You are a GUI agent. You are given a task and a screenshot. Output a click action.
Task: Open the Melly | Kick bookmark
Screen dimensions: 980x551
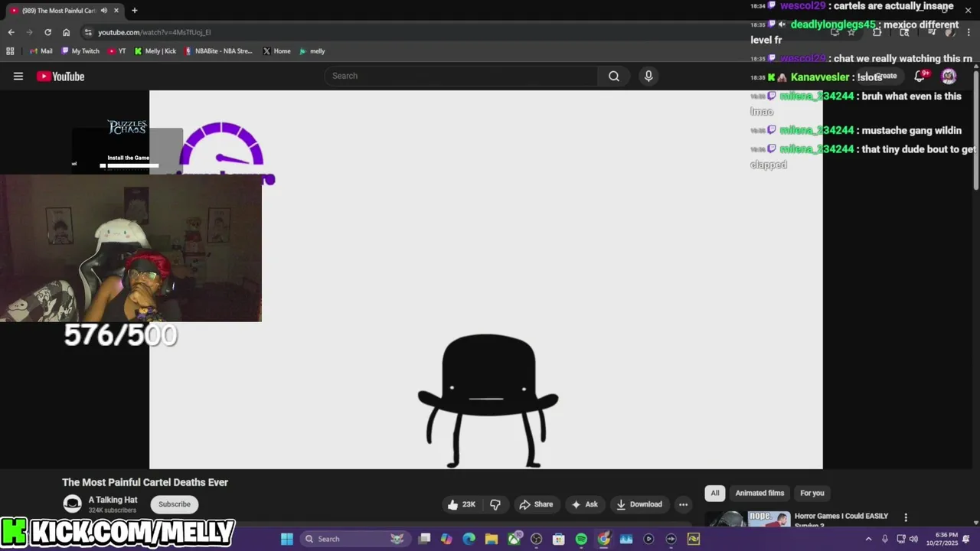click(x=155, y=51)
